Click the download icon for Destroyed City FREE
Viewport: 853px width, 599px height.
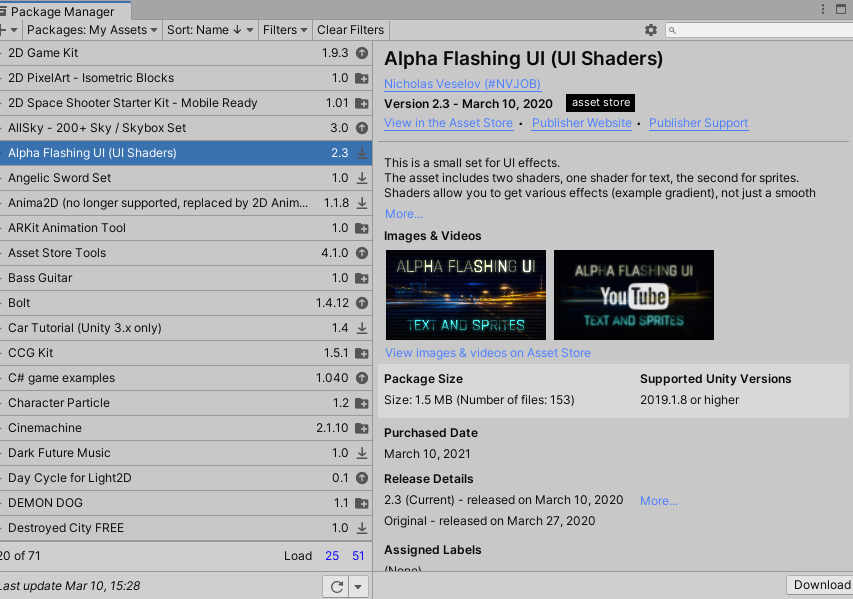click(x=362, y=528)
